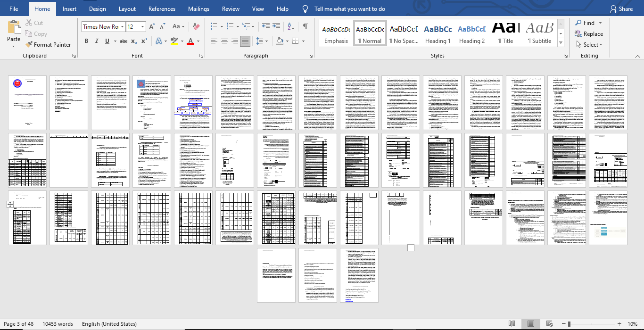Click the Center alignment icon

click(224, 41)
